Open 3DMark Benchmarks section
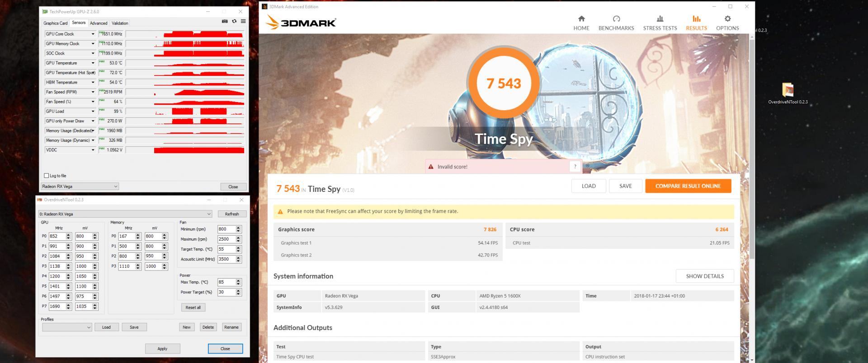Image resolution: width=868 pixels, height=363 pixels. click(x=616, y=23)
